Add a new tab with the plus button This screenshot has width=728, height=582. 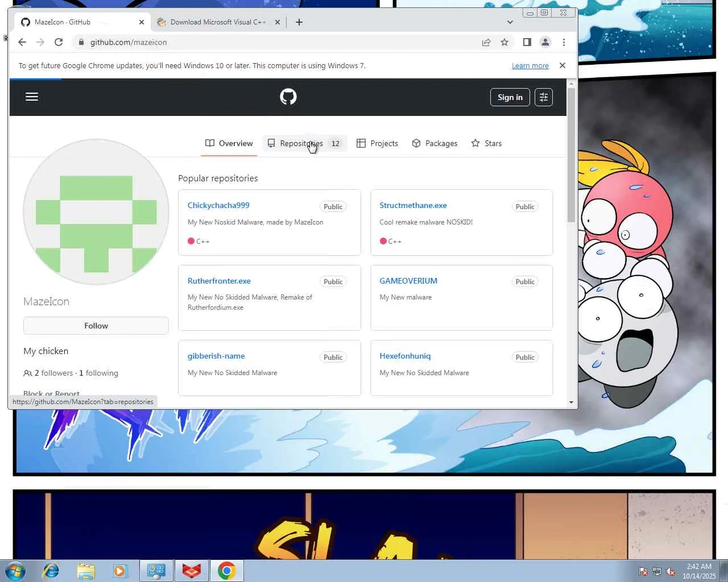click(299, 22)
